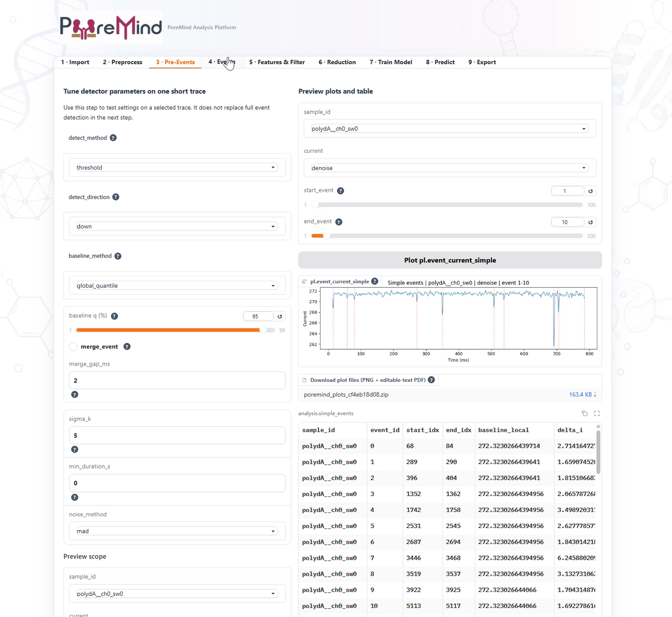Viewport: 672px width, 617px height.
Task: Click the simple_events table scrollbar
Action: coord(598,451)
